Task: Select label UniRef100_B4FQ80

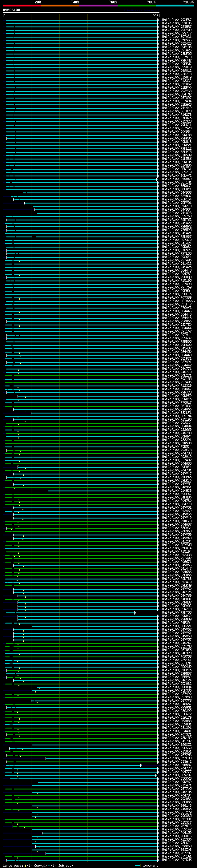Action: 177,497
